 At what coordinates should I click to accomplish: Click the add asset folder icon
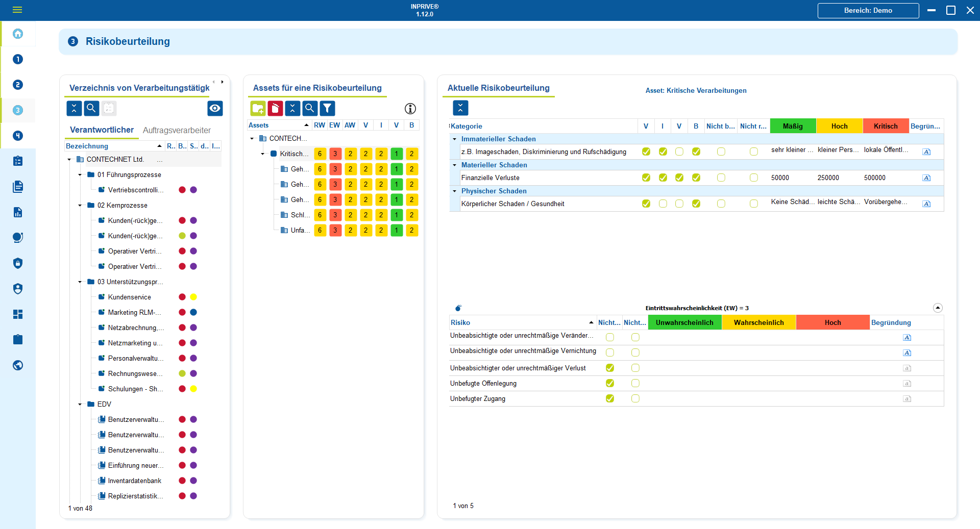coord(258,108)
